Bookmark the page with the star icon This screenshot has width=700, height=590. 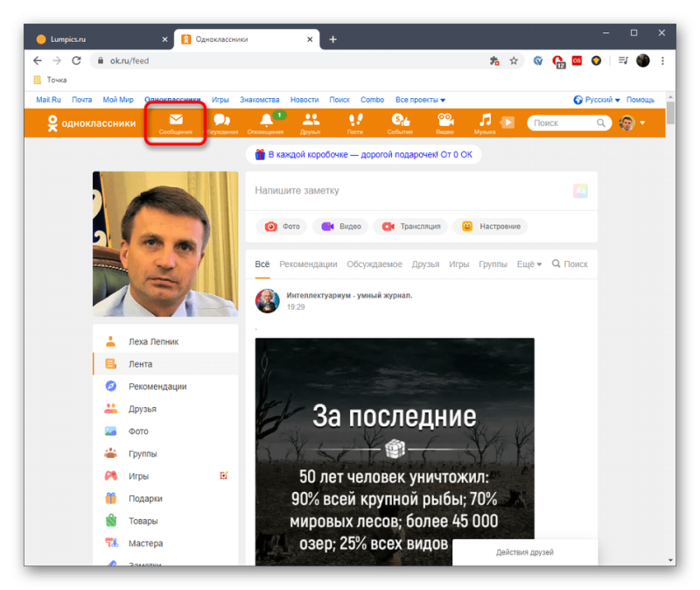tap(514, 60)
